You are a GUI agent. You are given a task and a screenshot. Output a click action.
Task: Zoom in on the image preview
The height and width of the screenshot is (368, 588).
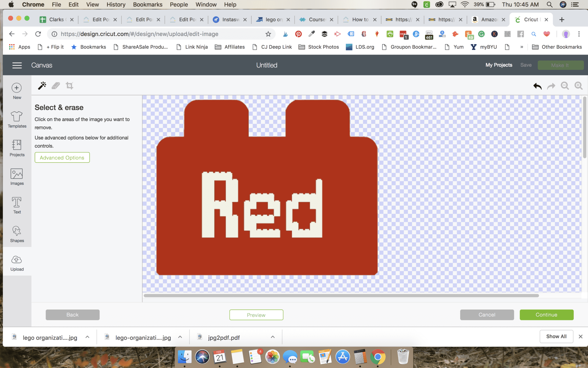pyautogui.click(x=578, y=86)
